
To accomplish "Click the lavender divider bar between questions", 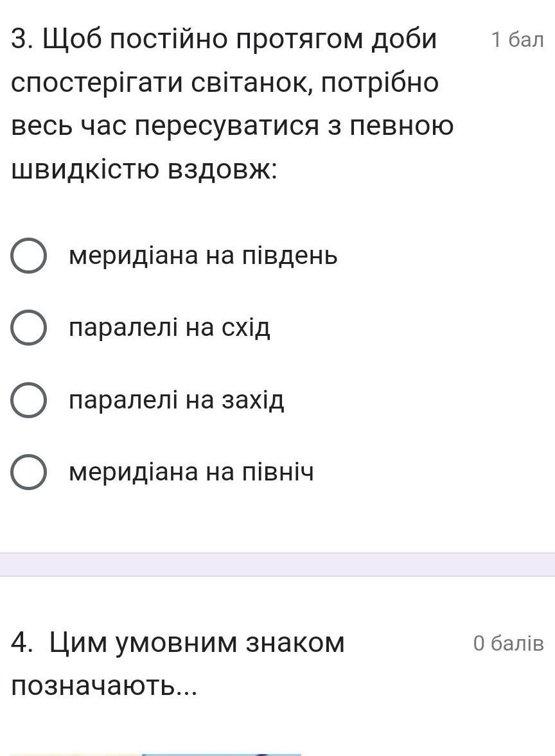I will (277, 565).
